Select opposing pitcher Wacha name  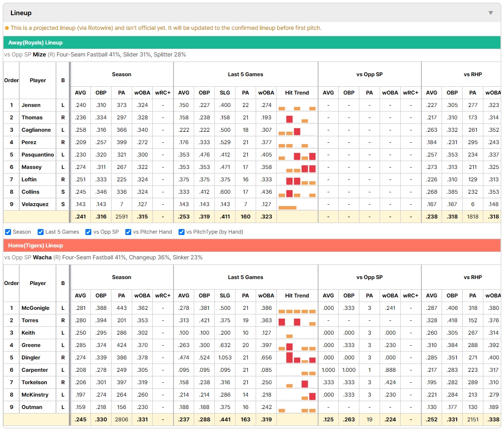click(x=42, y=257)
